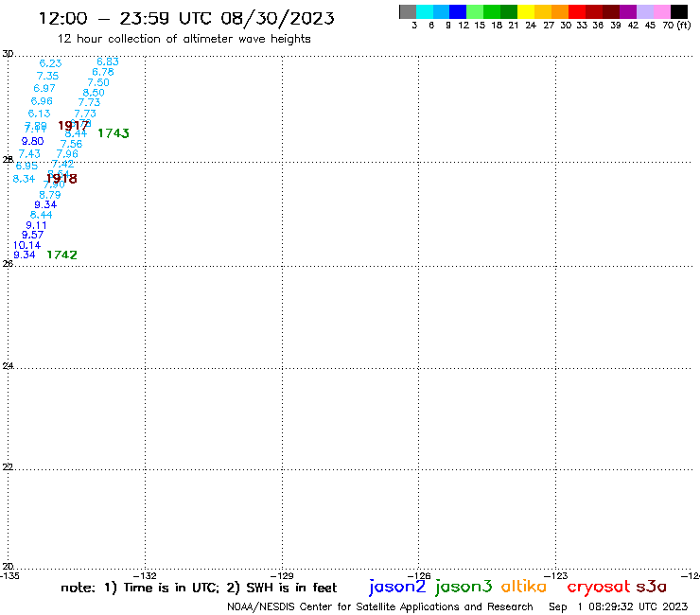Click the wave height value 9.57
This screenshot has height=615, width=700.
pyautogui.click(x=32, y=235)
